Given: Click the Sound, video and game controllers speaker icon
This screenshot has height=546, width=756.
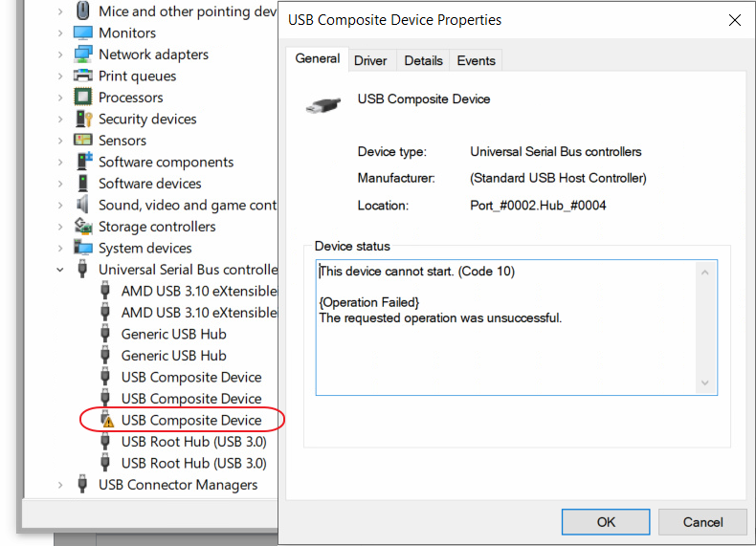Looking at the screenshot, I should click(82, 205).
